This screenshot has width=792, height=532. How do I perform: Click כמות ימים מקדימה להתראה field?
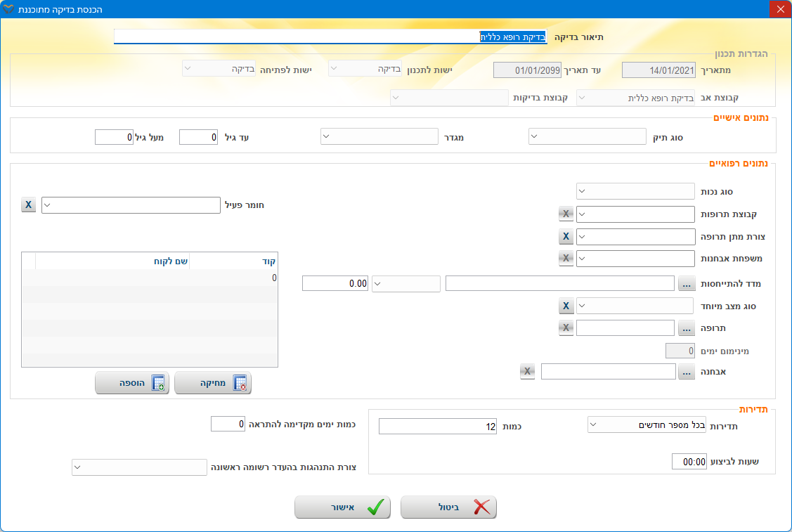click(228, 424)
